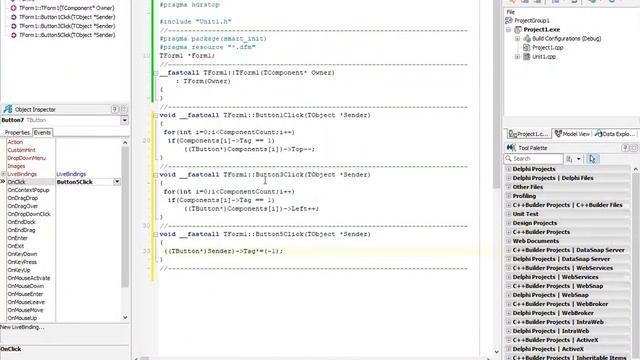640x360 pixels.
Task: Click the Unit1.cpp file icon
Action: pos(527,57)
